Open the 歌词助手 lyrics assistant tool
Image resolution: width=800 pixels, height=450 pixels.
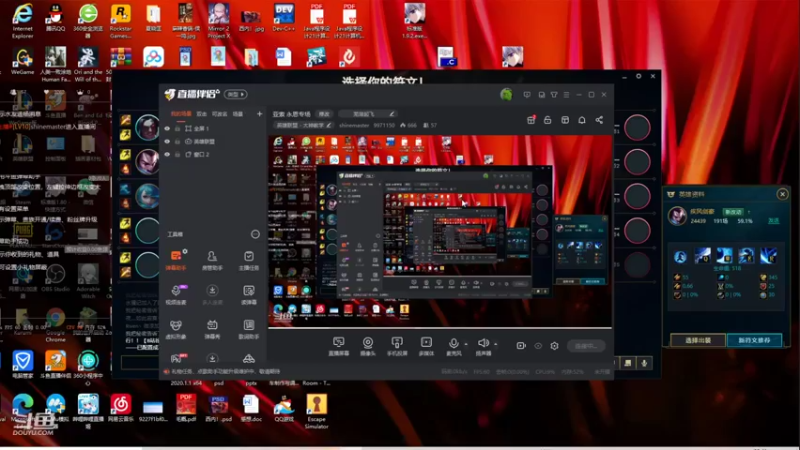point(248,329)
